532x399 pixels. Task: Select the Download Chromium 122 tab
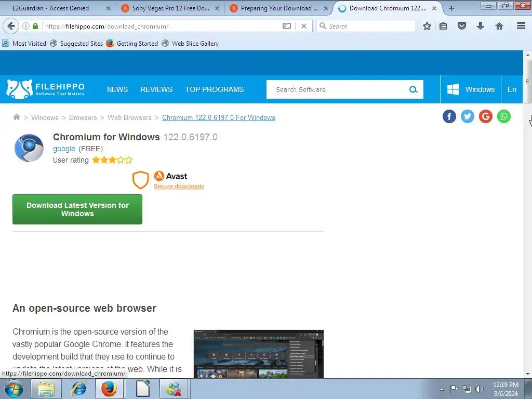point(388,8)
